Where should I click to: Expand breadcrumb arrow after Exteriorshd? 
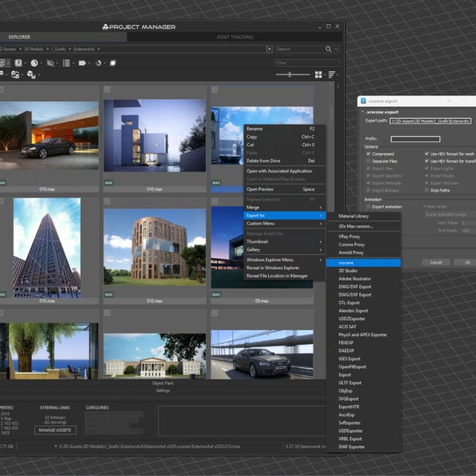point(99,49)
